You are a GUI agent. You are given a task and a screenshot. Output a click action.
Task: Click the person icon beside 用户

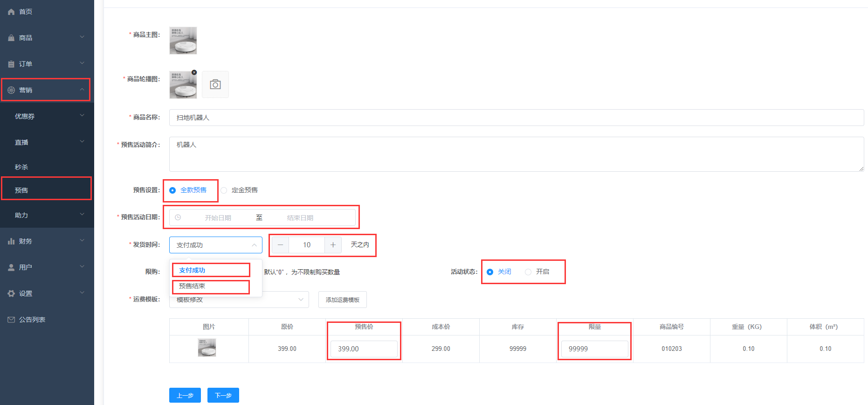[11, 267]
